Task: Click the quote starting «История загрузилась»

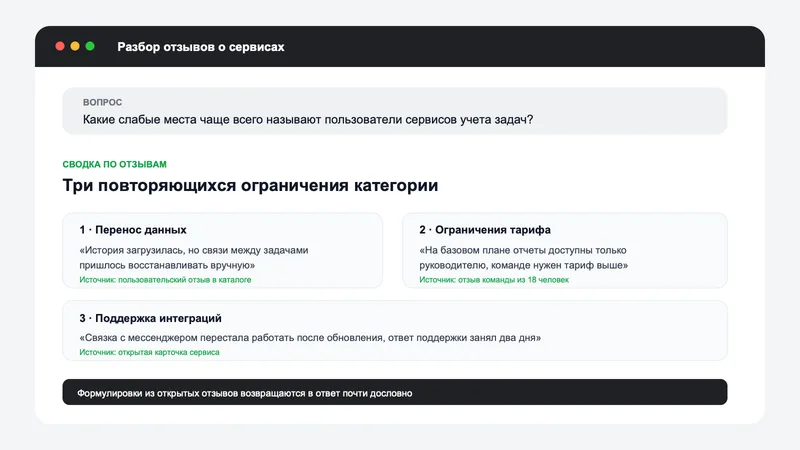Action: [x=194, y=258]
